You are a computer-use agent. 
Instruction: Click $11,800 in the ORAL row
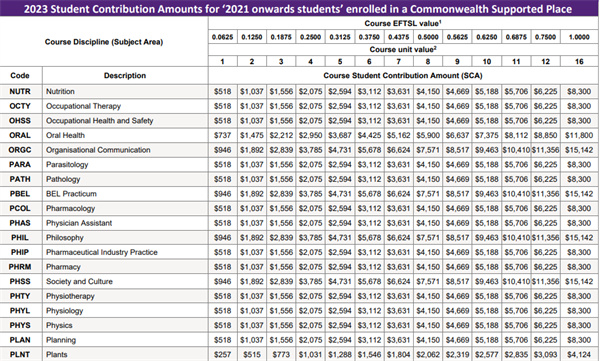(x=579, y=135)
